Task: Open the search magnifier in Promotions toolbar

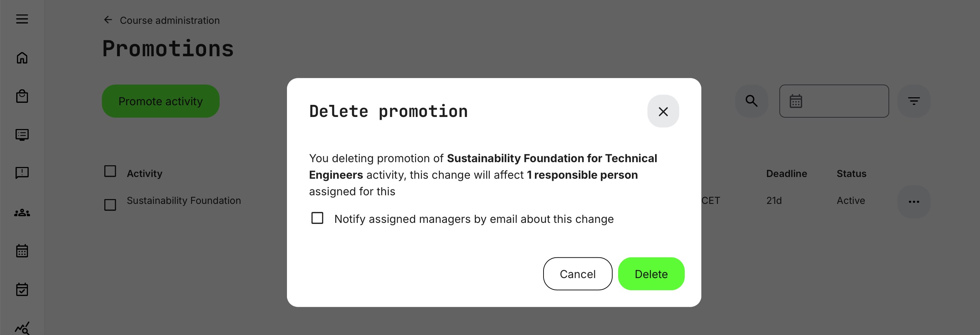Action: tap(751, 101)
